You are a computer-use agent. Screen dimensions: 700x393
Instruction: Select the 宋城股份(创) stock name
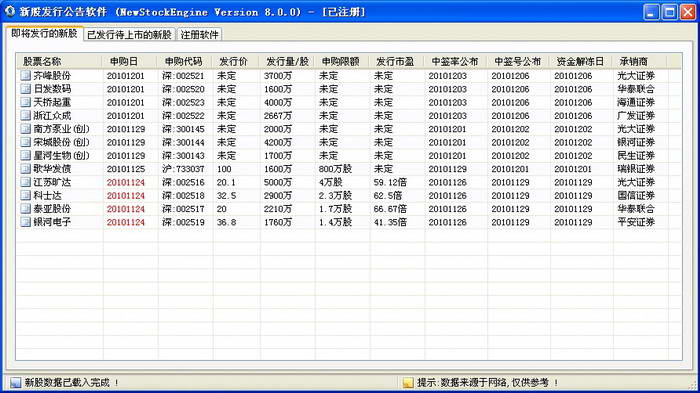click(x=62, y=142)
